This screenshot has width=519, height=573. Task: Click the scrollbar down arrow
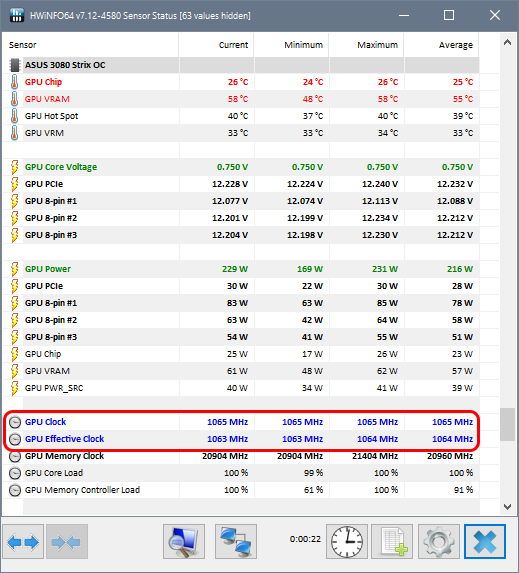(x=507, y=506)
